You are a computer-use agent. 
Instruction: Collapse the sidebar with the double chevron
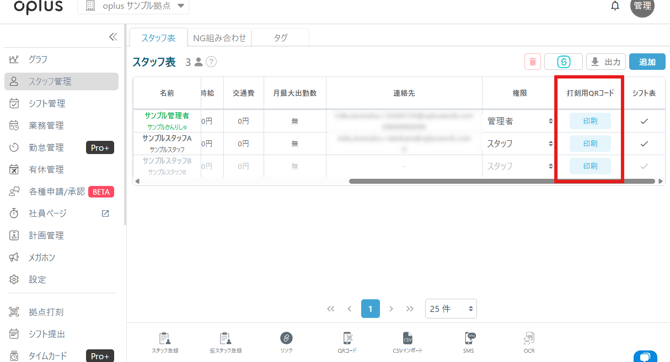tap(113, 37)
